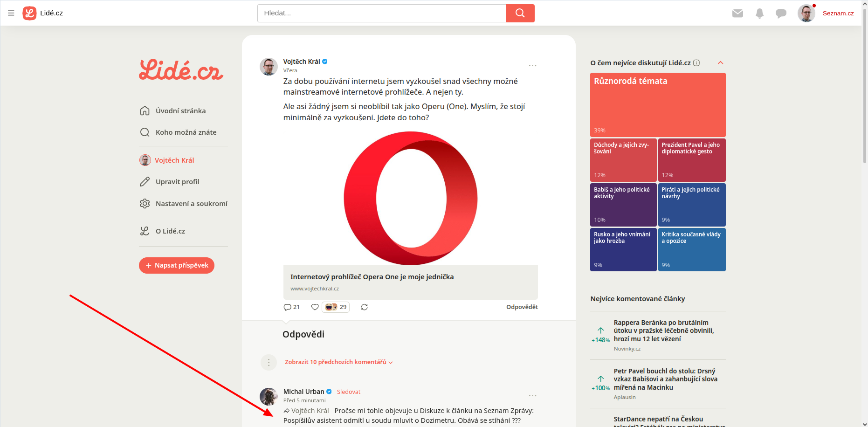
Task: Open the info icon next to the discussion heading
Action: (696, 63)
